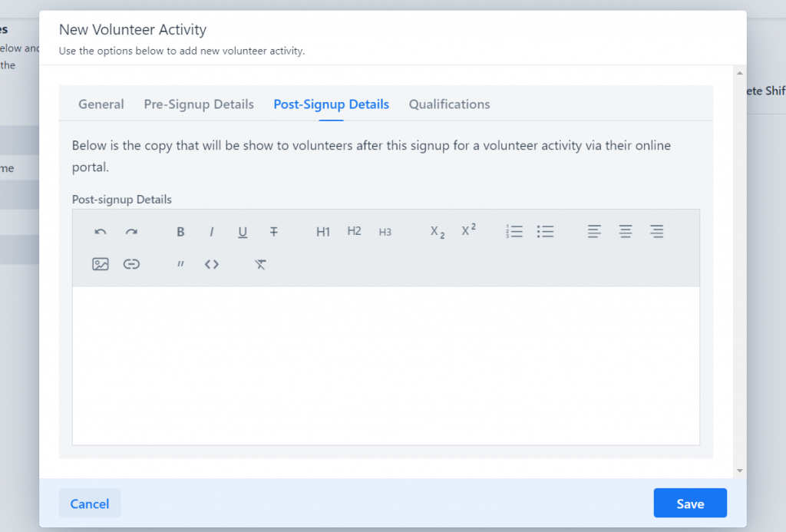Click the undo arrow icon
The width and height of the screenshot is (786, 532).
[x=101, y=232]
